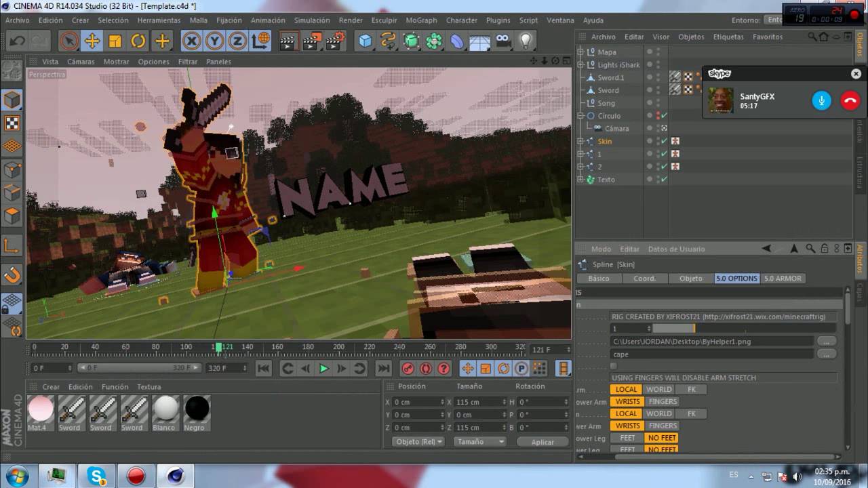Adjust the slider next to value 1
The width and height of the screenshot is (868, 488).
click(743, 329)
